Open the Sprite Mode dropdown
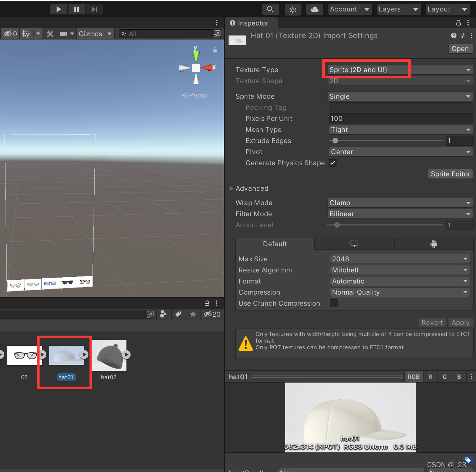 click(x=400, y=96)
